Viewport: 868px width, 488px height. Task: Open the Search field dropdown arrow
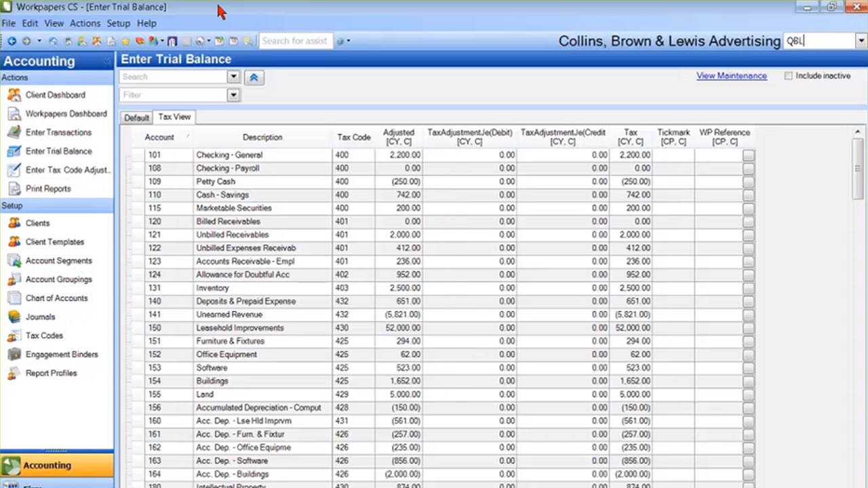tap(233, 77)
